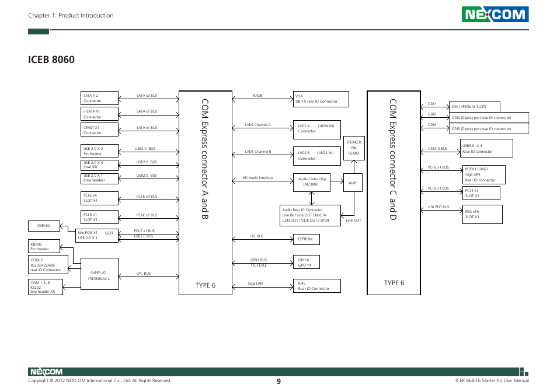The height and width of the screenshot is (392, 557).
Task: Click the 'WiFi/3G' box
Action: click(x=44, y=226)
